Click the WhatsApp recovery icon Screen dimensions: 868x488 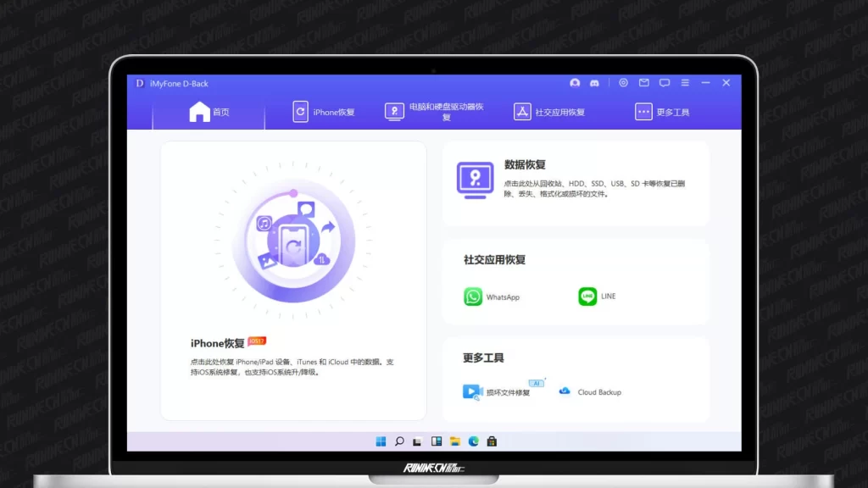pyautogui.click(x=473, y=297)
